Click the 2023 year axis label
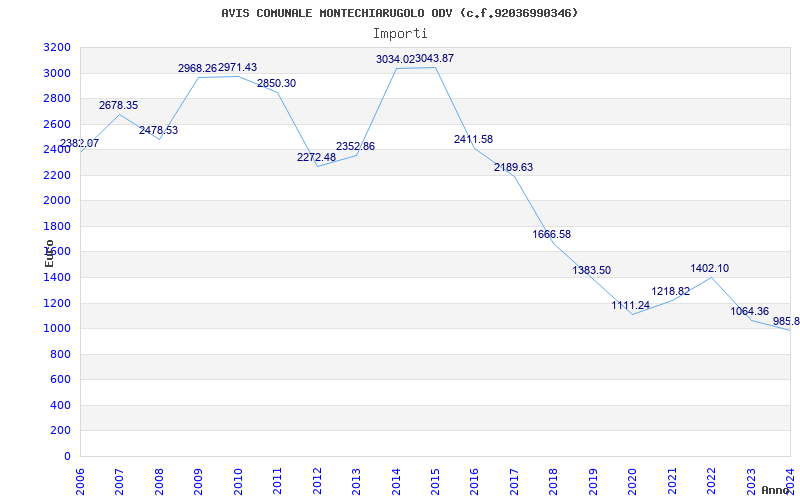This screenshot has width=800, height=500. tap(751, 482)
